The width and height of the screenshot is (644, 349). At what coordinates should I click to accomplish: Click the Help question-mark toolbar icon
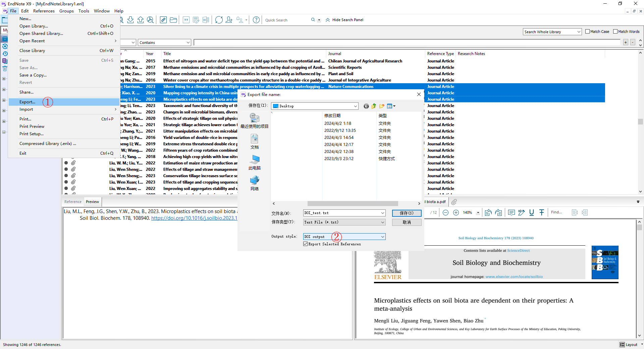[256, 20]
